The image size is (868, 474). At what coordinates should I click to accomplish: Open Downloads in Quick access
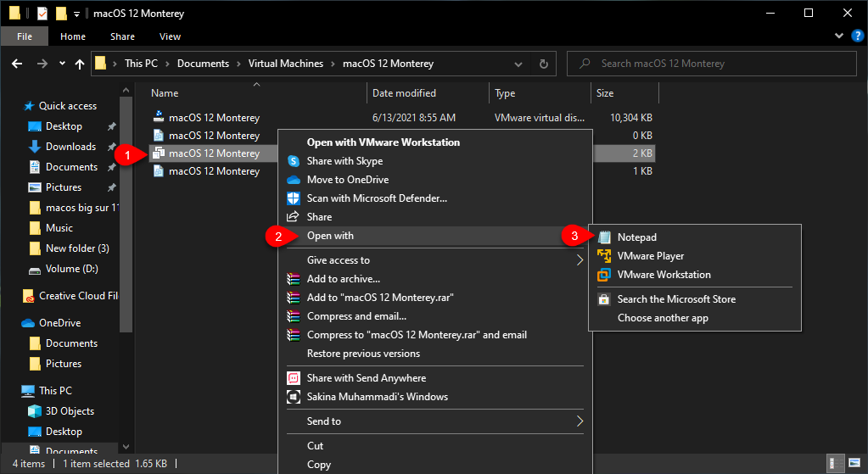pos(71,147)
